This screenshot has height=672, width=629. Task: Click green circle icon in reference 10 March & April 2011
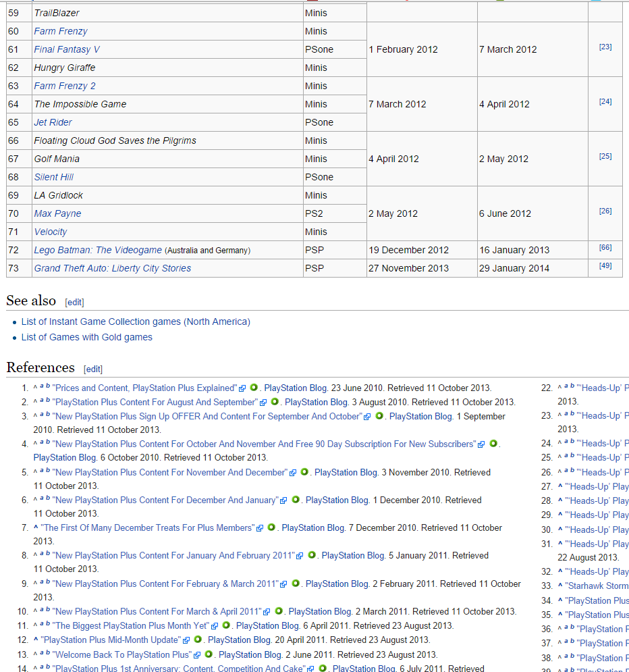point(278,611)
